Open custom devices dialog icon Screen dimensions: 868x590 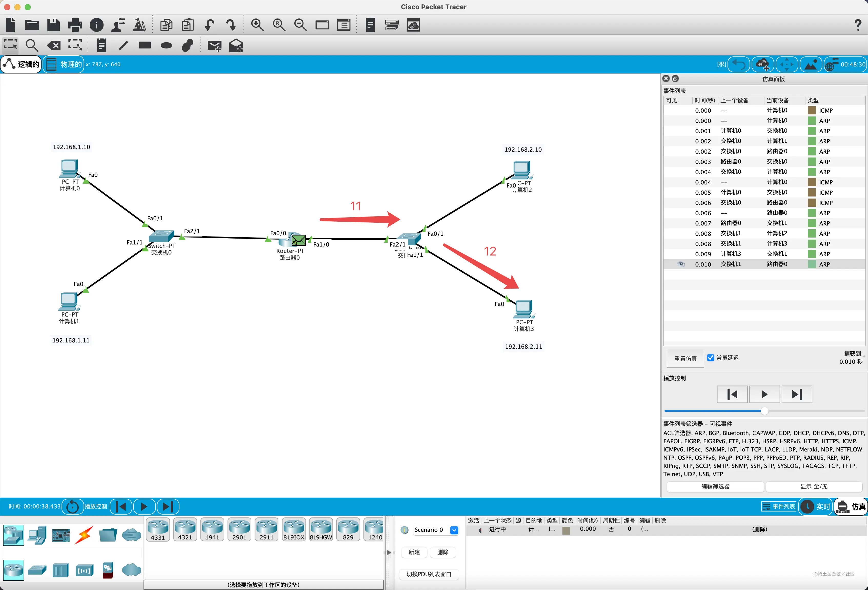point(344,25)
